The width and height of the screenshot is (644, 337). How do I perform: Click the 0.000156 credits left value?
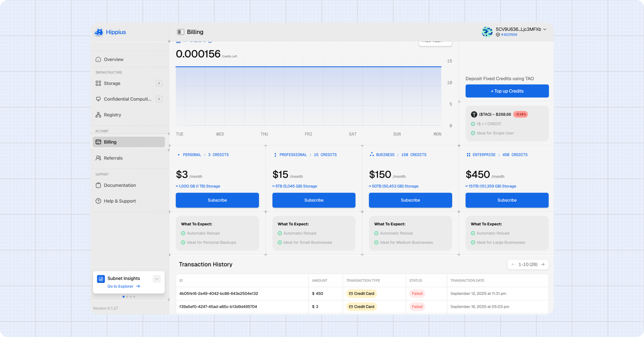[198, 54]
